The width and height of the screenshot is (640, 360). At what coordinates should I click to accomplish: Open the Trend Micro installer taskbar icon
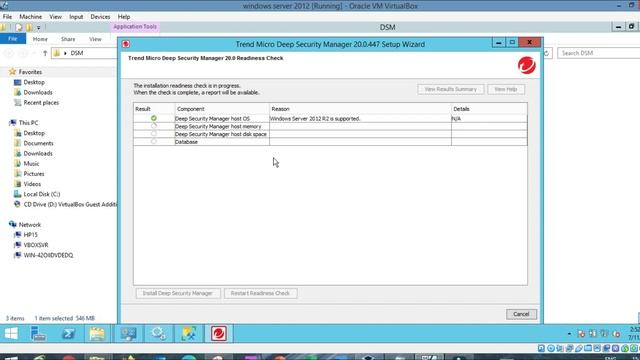click(219, 333)
